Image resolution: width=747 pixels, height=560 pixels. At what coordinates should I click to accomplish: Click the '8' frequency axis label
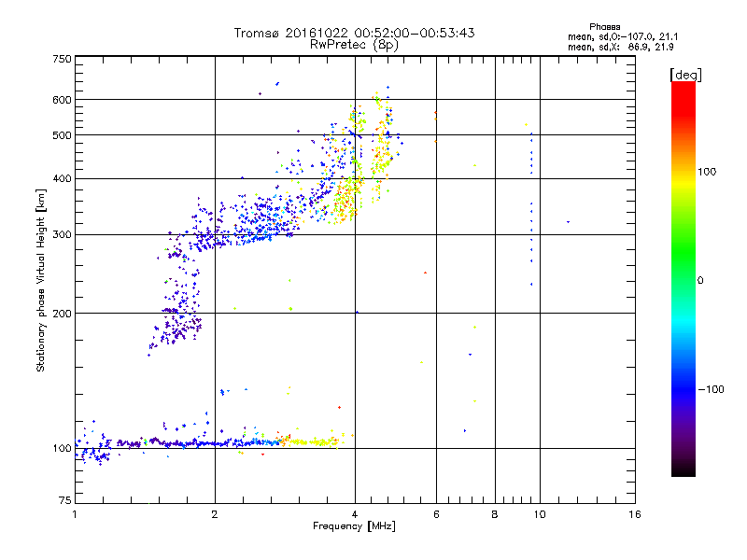495,514
